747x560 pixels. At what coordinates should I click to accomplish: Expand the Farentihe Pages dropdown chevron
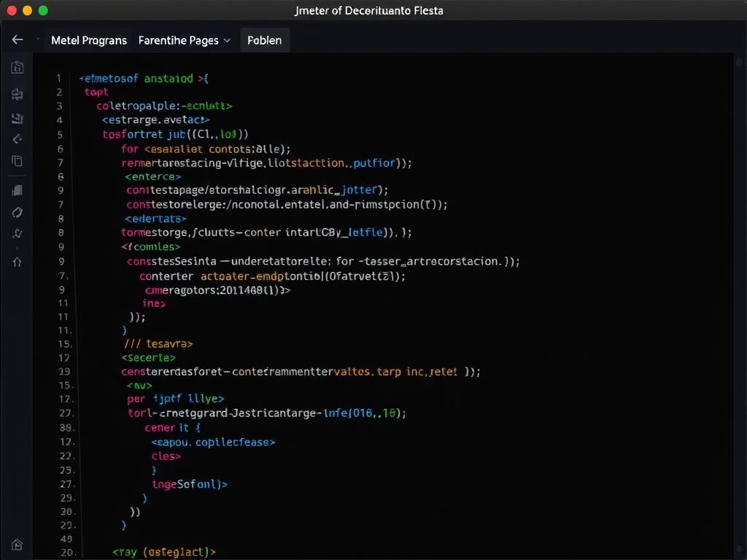pyautogui.click(x=227, y=41)
